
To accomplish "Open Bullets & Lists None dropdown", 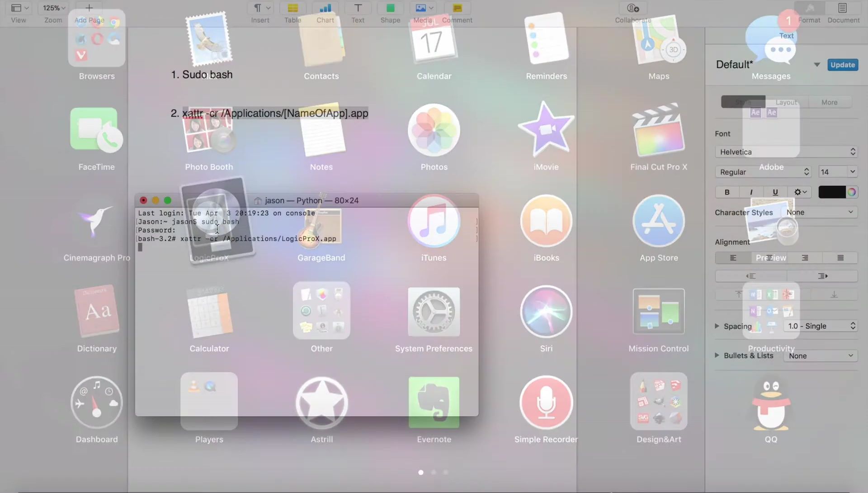I will (821, 356).
